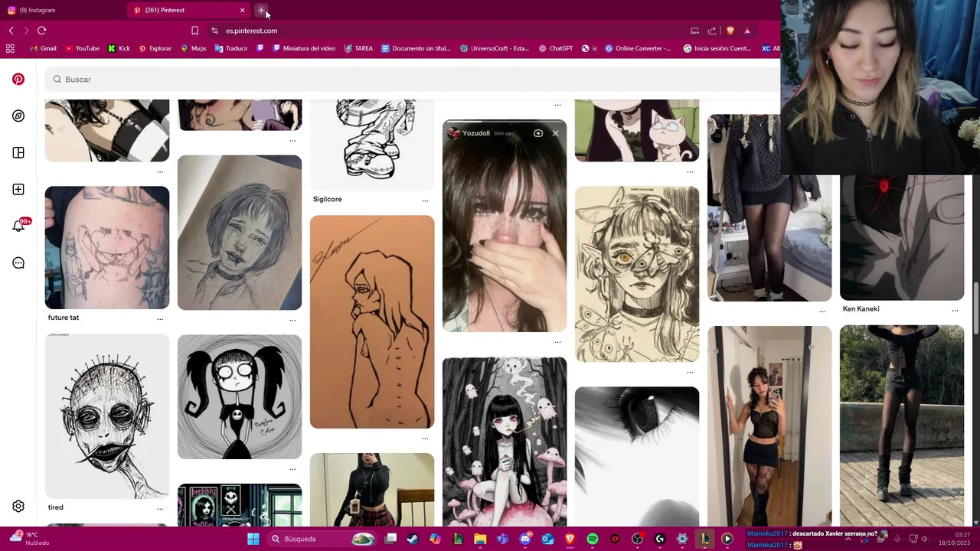980x551 pixels.
Task: Close the Pinterest browser tab
Action: (x=243, y=10)
